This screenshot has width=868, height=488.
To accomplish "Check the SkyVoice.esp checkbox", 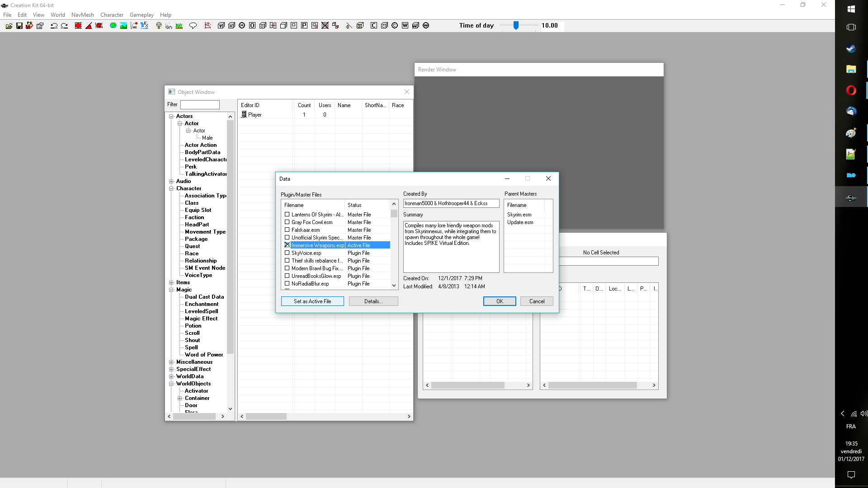I will point(287,253).
